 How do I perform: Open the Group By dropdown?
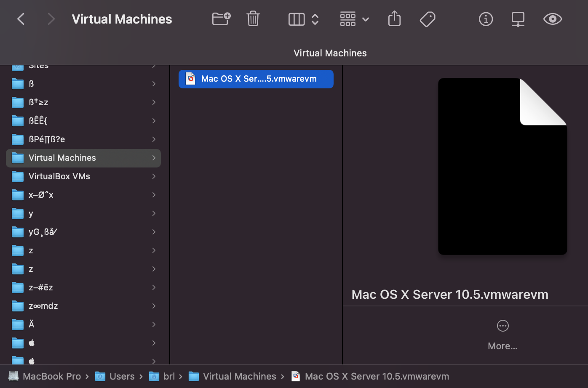[x=354, y=19]
